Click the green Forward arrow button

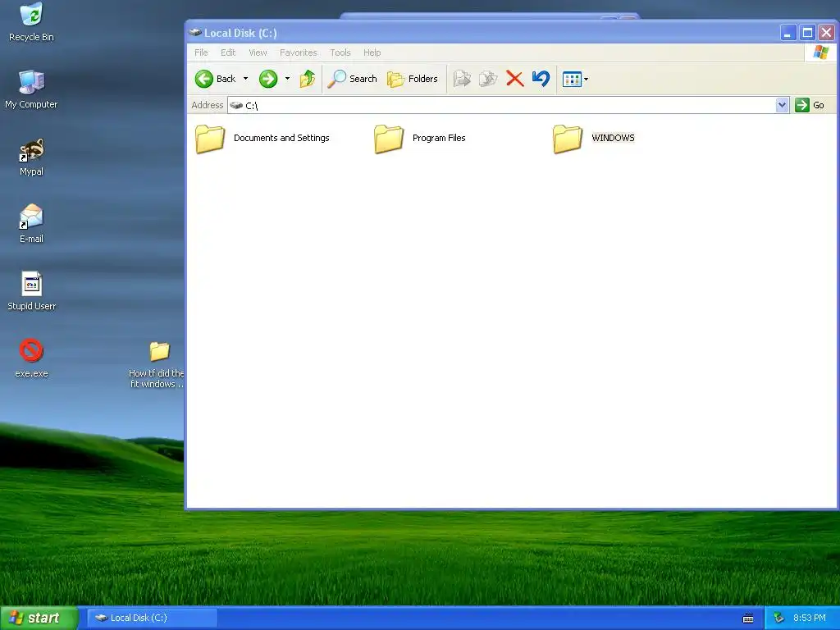point(268,79)
